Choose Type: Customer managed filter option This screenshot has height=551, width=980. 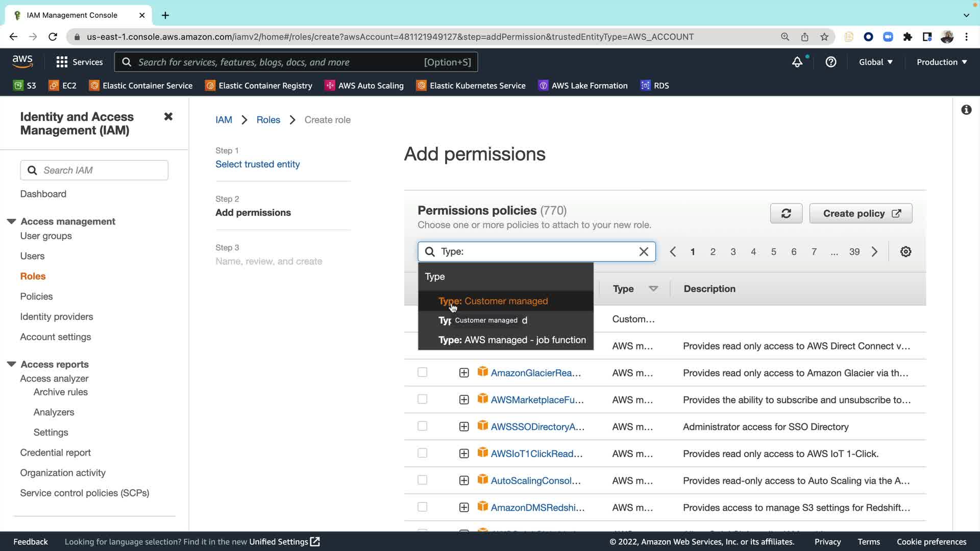click(x=493, y=301)
